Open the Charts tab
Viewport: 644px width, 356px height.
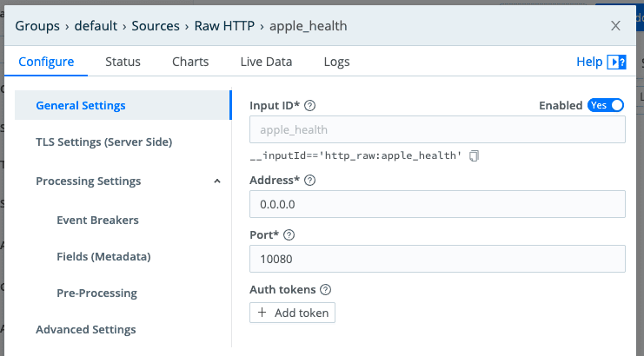(x=190, y=62)
